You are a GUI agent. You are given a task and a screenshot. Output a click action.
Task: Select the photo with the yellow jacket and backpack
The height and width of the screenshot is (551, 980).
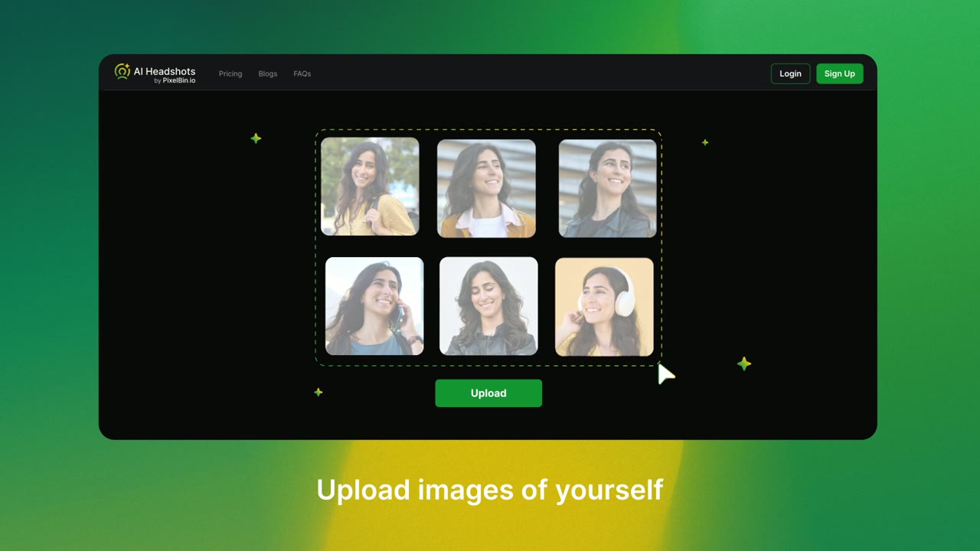click(370, 187)
